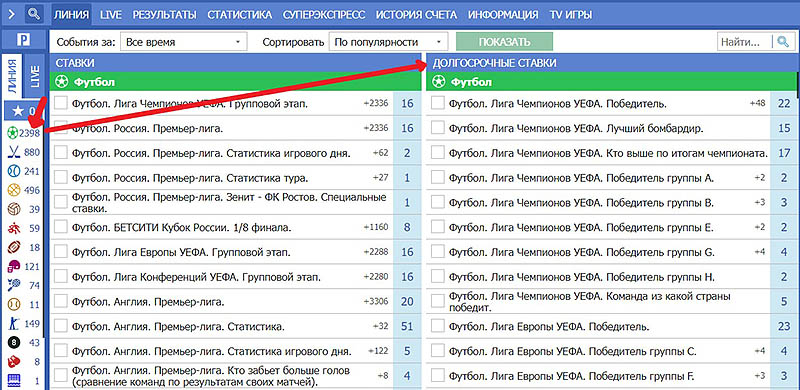Open РЕЗУЛЬТАТЫ menu item
This screenshot has width=800, height=390.
click(x=164, y=15)
